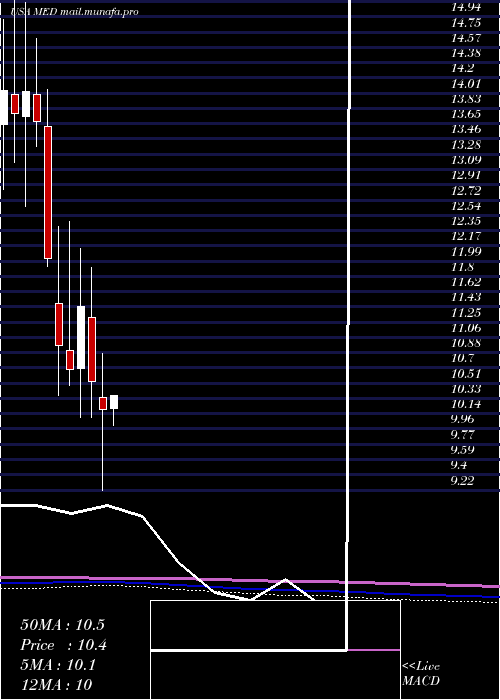Click the 14.2 price axis label
500x700 pixels.
[x=462, y=68]
